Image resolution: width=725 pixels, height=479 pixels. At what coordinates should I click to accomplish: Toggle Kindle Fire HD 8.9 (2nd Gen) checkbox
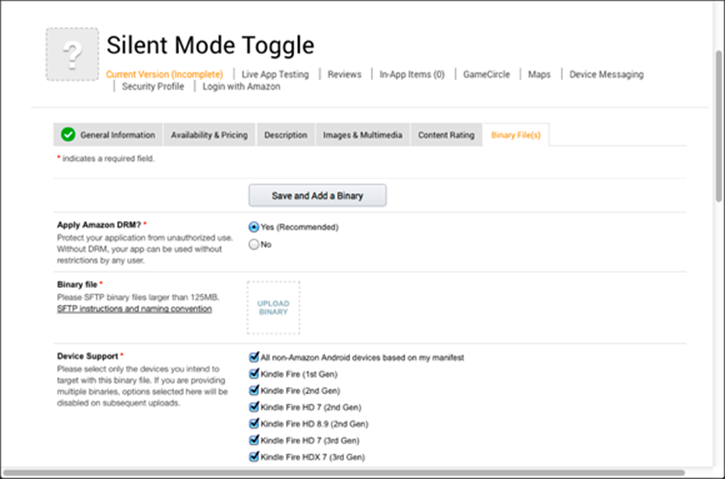pyautogui.click(x=253, y=424)
